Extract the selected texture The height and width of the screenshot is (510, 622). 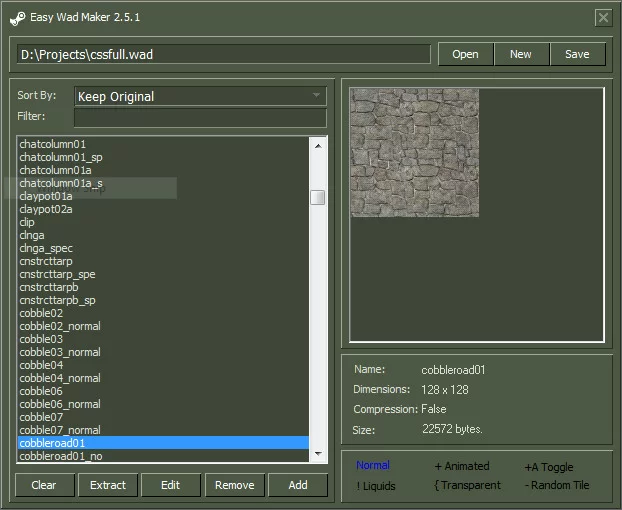[x=108, y=485]
